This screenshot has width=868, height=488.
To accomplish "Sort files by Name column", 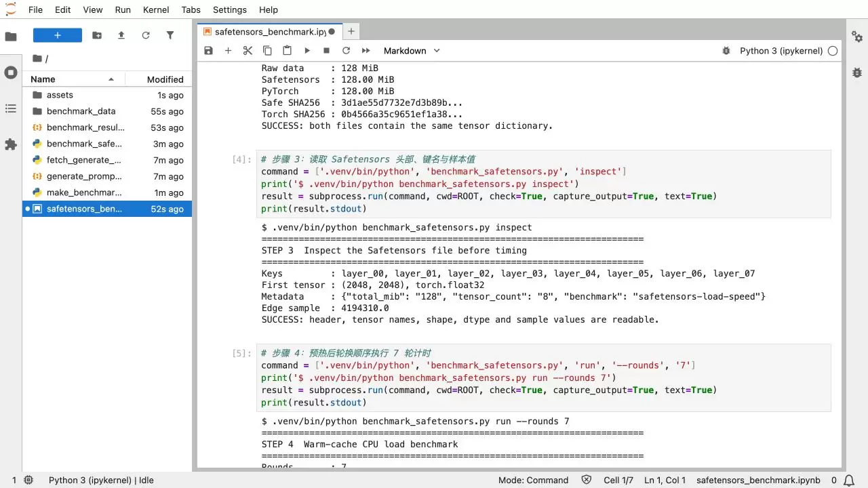I will 73,79.
